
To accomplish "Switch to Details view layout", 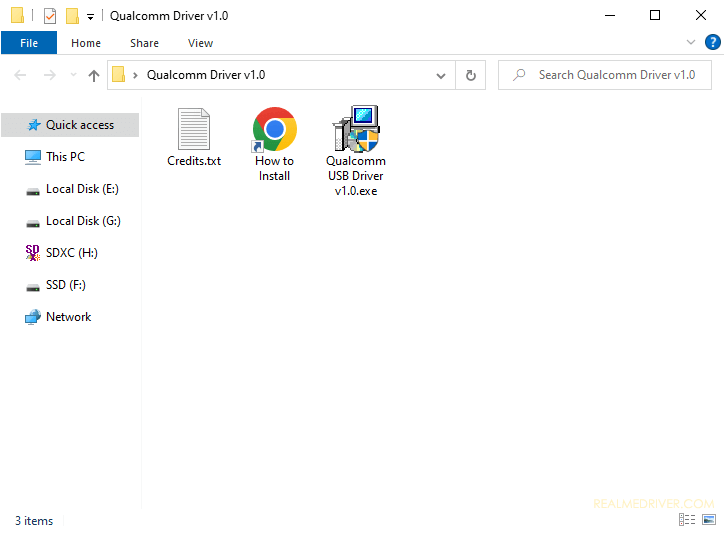I will point(687,520).
